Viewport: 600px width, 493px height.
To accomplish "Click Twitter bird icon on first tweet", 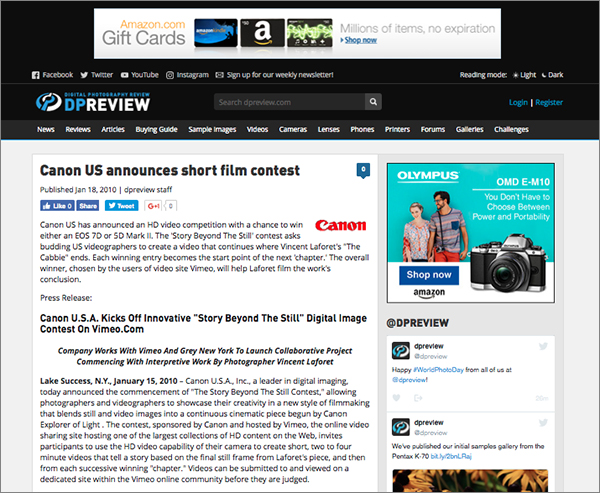I will click(x=543, y=346).
